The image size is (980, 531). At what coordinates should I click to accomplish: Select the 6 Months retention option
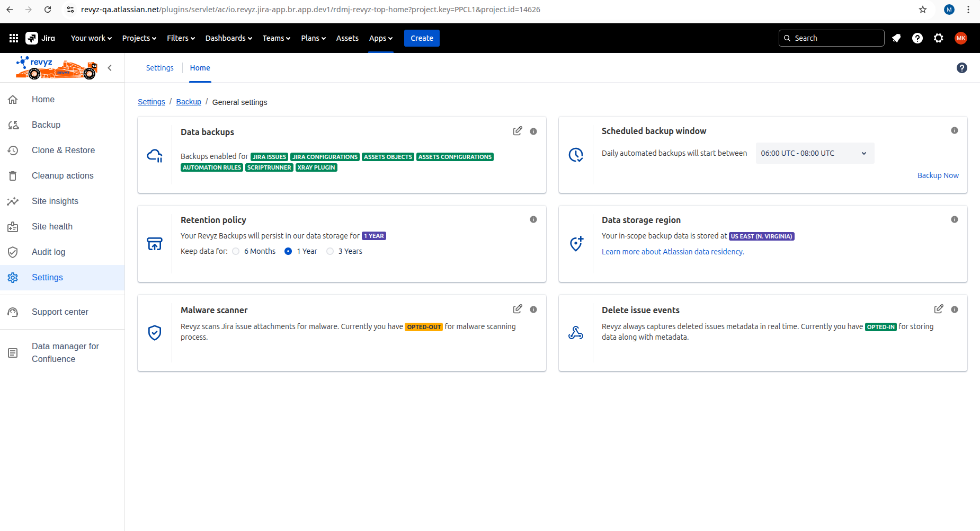pos(236,251)
